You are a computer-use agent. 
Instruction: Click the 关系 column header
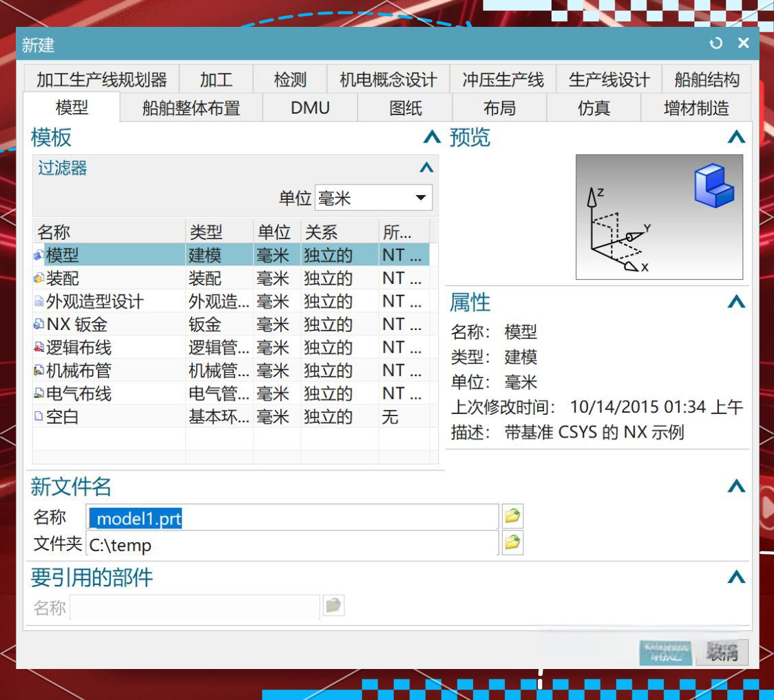pyautogui.click(x=339, y=231)
